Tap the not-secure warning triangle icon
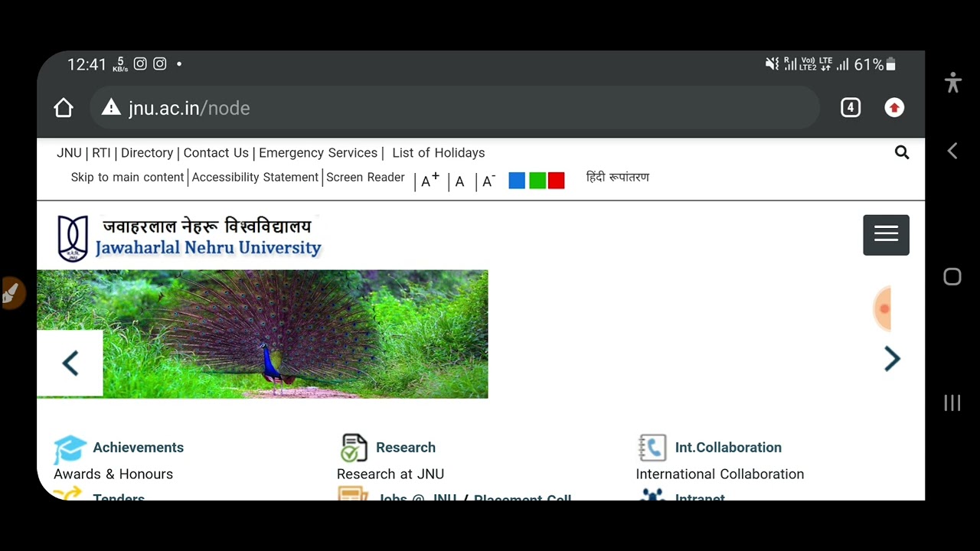 click(x=112, y=107)
